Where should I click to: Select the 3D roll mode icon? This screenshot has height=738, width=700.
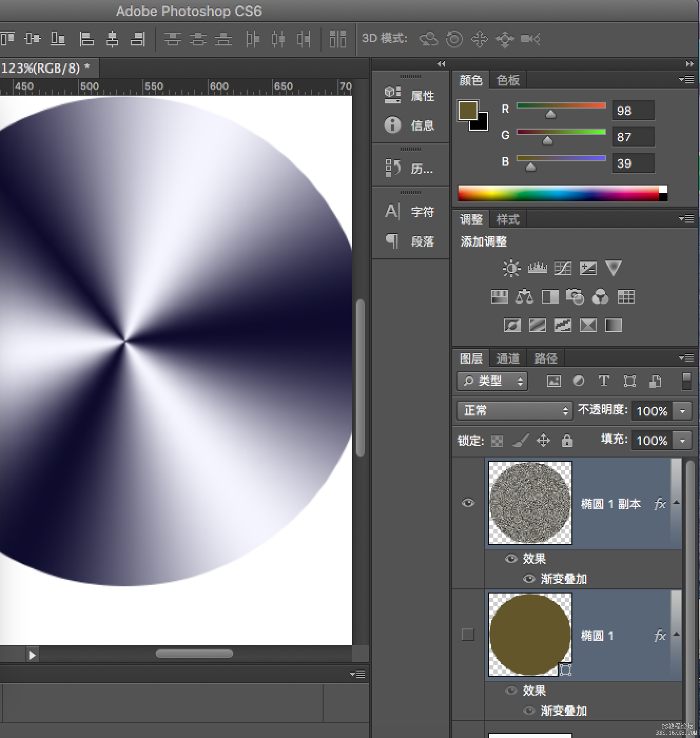point(454,38)
